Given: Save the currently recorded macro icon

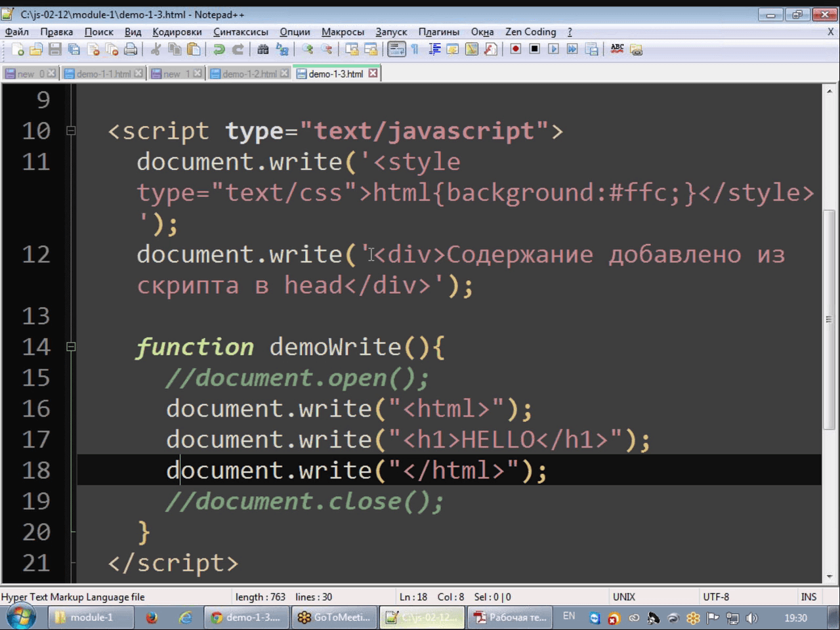Looking at the screenshot, I should coord(591,49).
